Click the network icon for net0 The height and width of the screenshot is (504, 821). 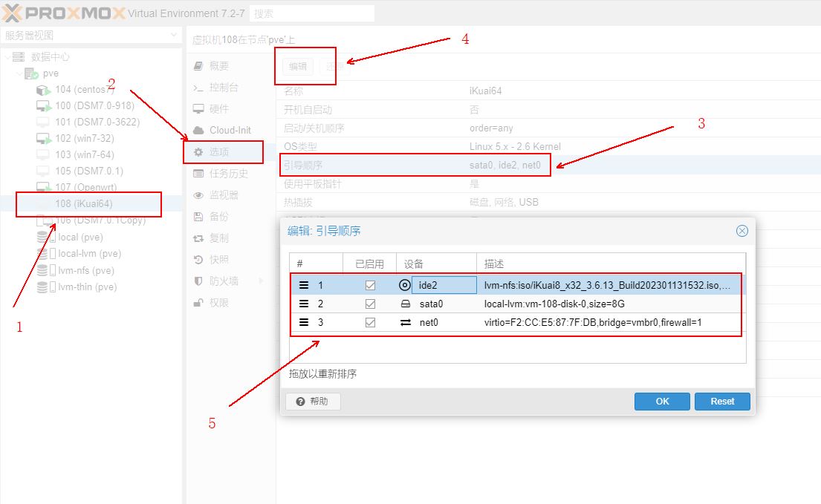[x=405, y=323]
